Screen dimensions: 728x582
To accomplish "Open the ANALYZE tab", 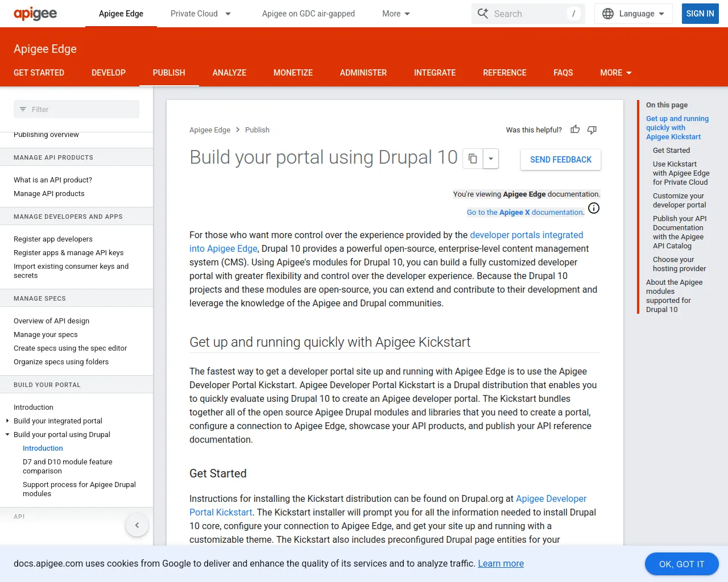I will (229, 73).
